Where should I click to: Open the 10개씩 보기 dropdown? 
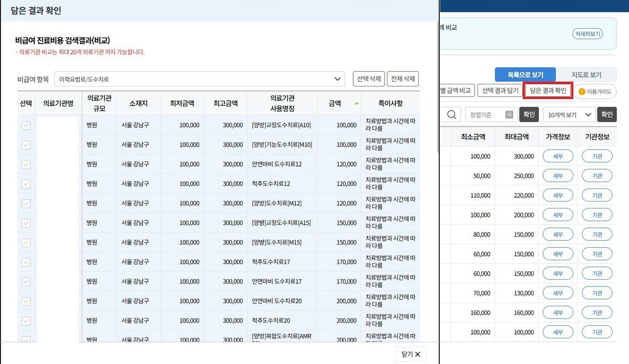pos(570,115)
